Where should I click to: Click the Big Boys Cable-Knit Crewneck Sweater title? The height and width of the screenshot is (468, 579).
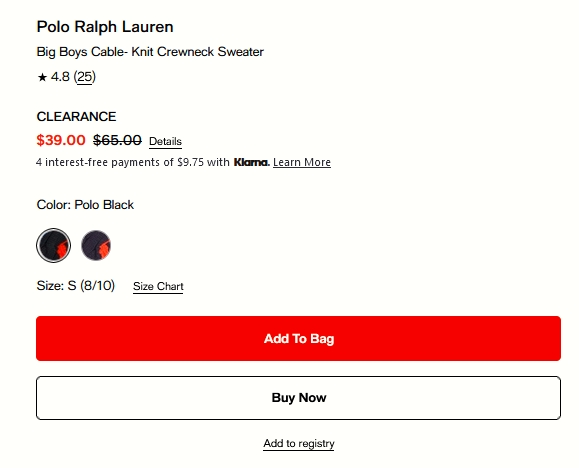coord(150,52)
